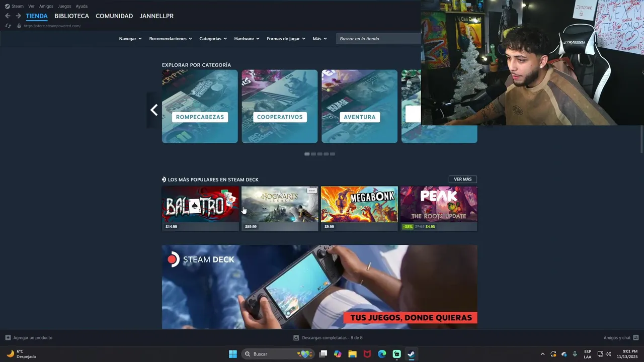The height and width of the screenshot is (362, 644).
Task: Open Microsoft Edge from the taskbar
Action: [382, 354]
